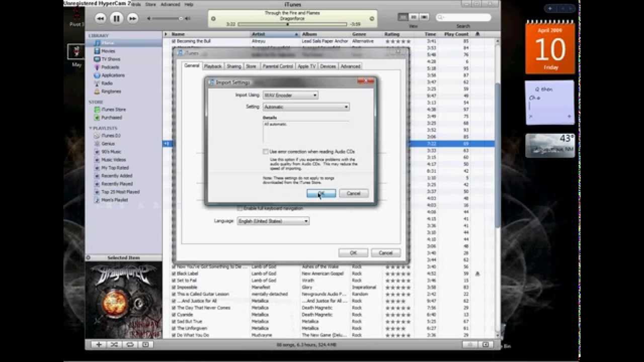644x362 pixels.
Task: Uncheck Do What You Do song checkbox
Action: tap(174, 335)
